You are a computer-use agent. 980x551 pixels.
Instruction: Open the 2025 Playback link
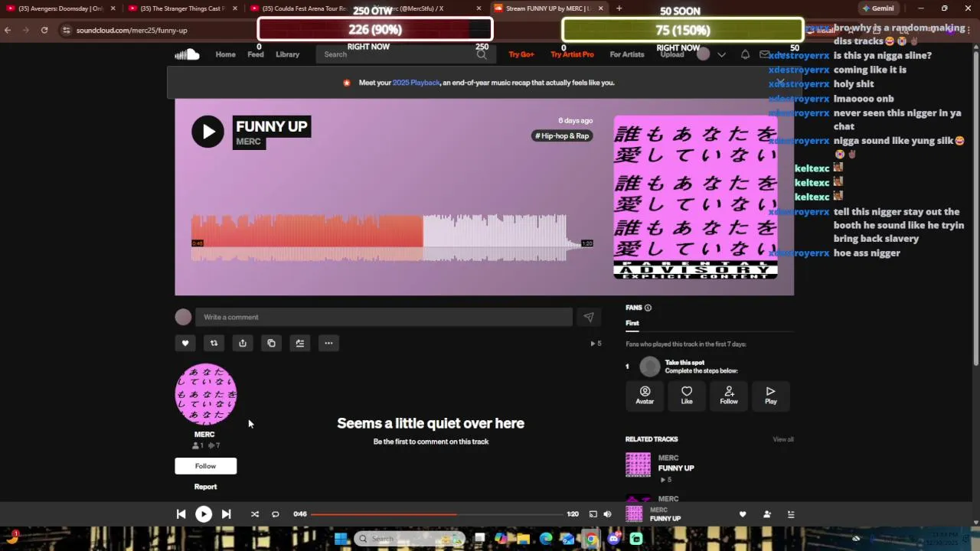click(x=416, y=83)
